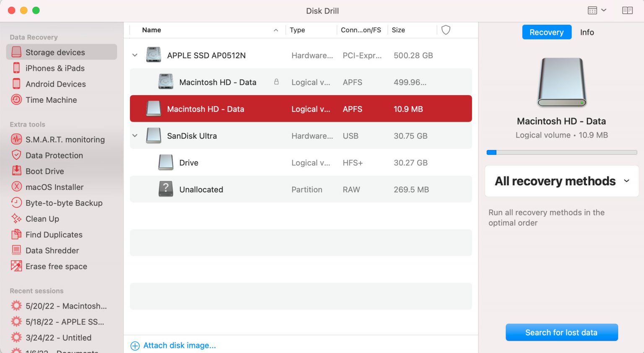The image size is (644, 353).
Task: Click the shield column header icon
Action: [x=446, y=30]
